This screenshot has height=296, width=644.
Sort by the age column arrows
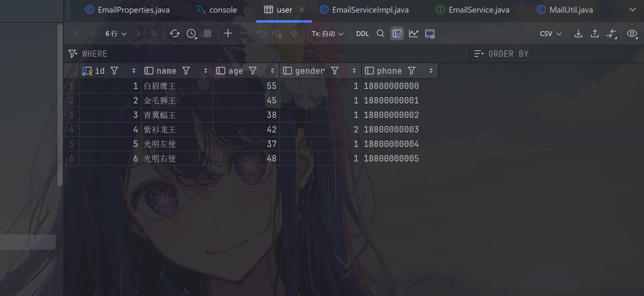272,71
